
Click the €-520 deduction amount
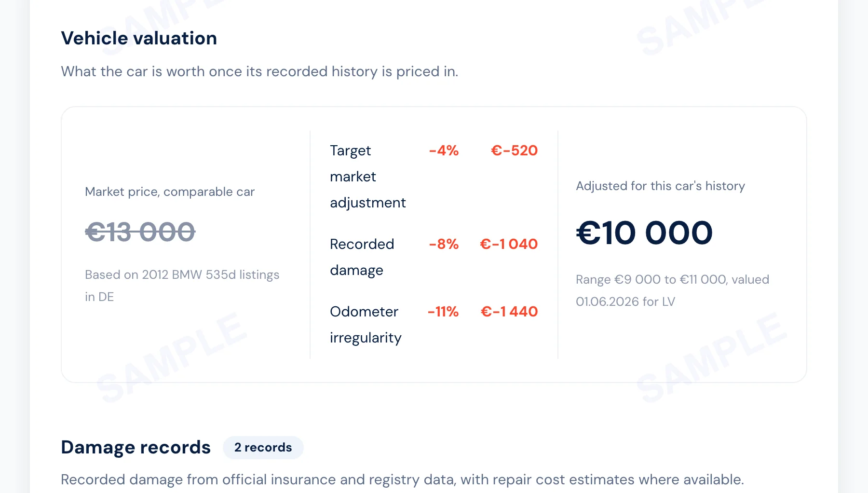(x=514, y=151)
